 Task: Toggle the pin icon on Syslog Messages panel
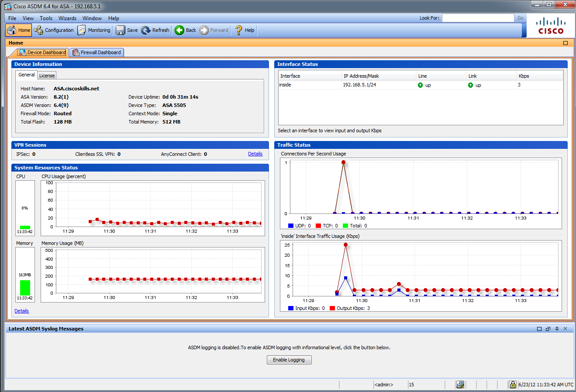tap(557, 329)
